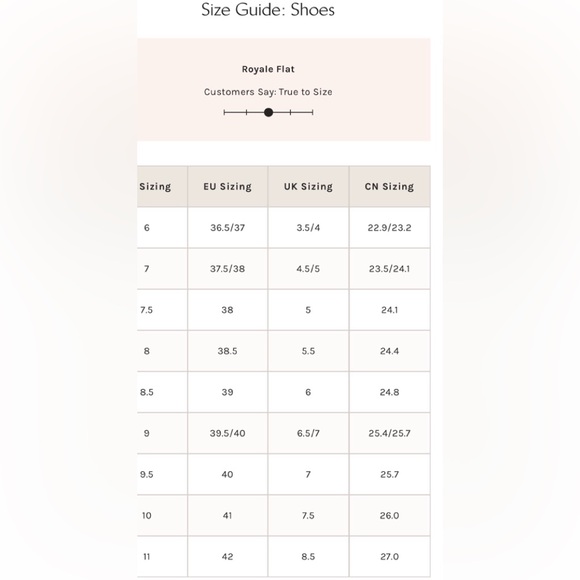580x580 pixels.
Task: Select EU size 42 cell
Action: click(x=227, y=557)
